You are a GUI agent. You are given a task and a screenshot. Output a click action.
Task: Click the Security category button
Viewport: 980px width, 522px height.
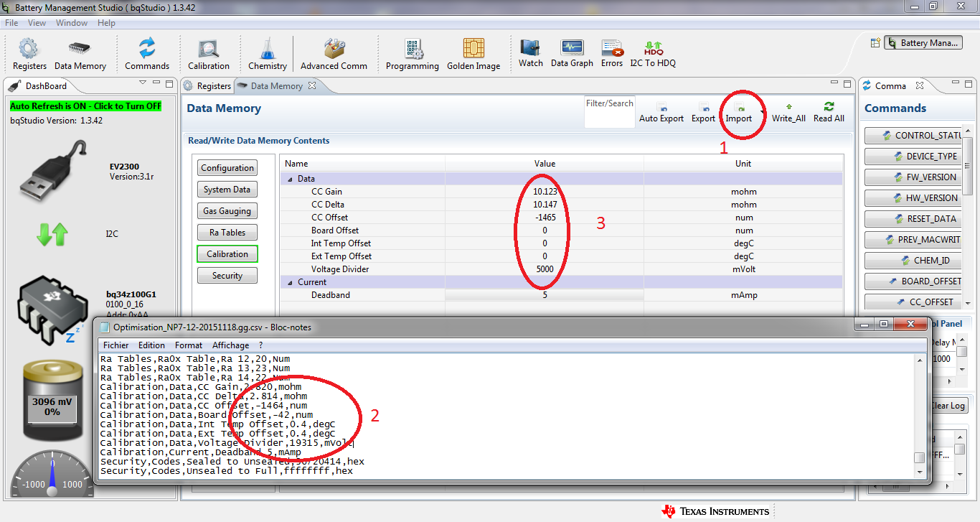227,276
